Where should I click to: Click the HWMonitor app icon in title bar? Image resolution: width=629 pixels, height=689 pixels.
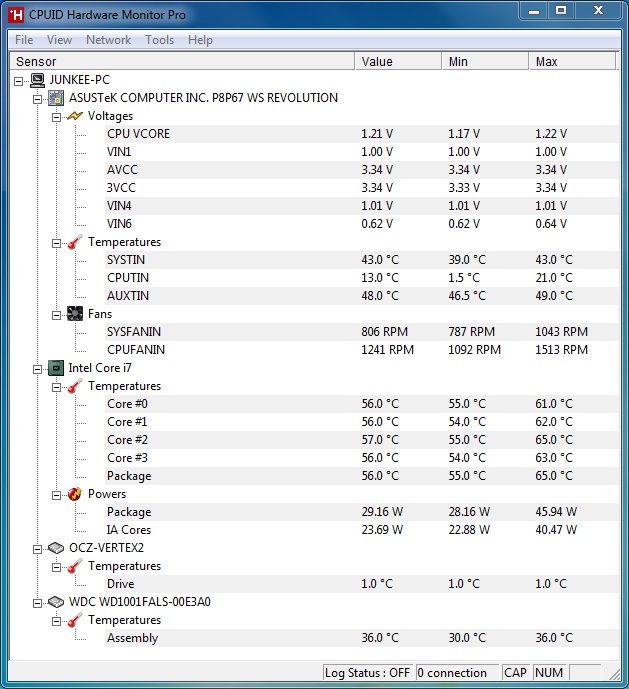coord(16,15)
